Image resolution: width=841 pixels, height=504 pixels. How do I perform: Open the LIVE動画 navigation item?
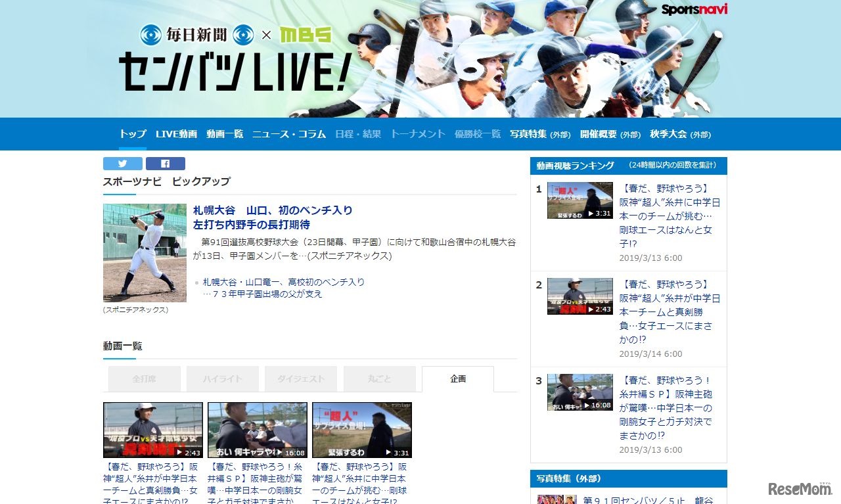pyautogui.click(x=176, y=134)
